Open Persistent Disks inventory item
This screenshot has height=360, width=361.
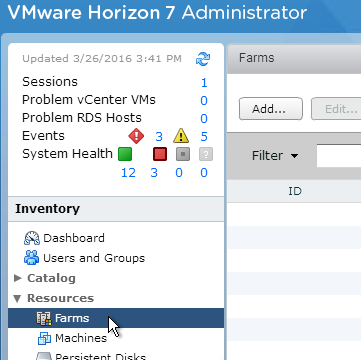click(100, 356)
